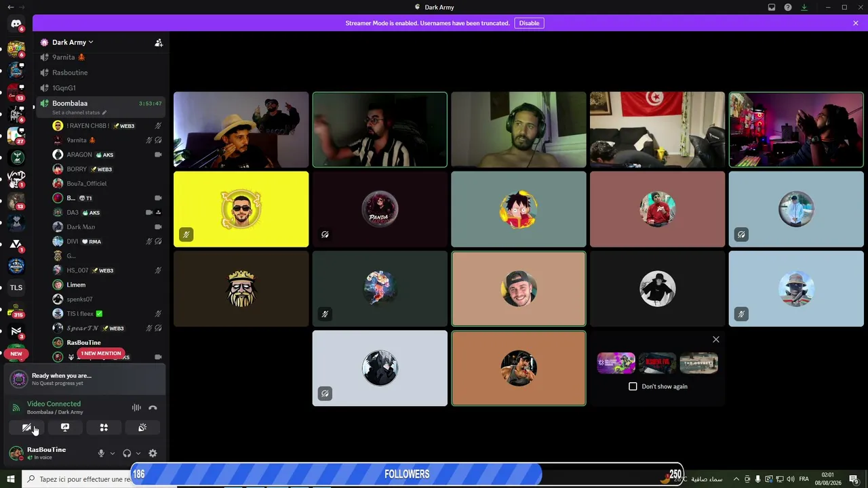
Task: Click the green download update icon
Action: click(x=804, y=7)
